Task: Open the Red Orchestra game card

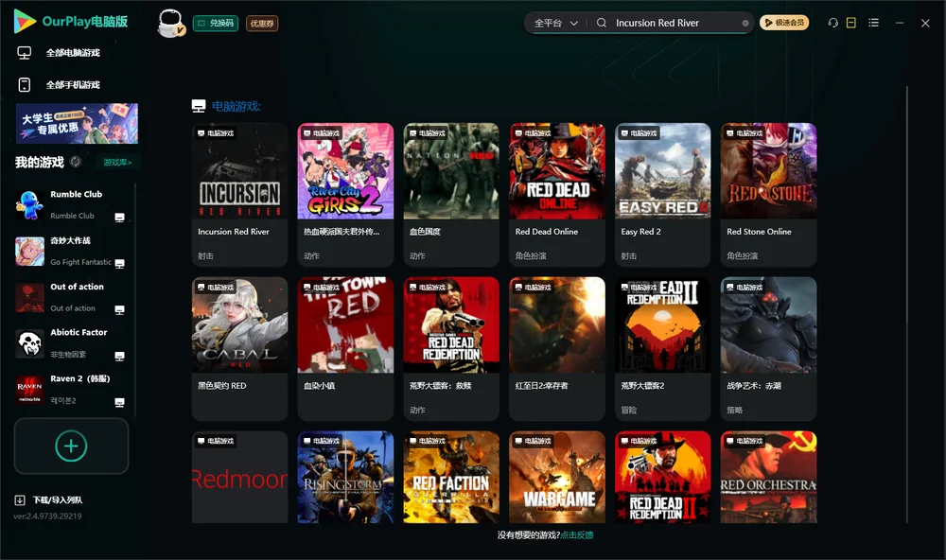Action: (768, 477)
